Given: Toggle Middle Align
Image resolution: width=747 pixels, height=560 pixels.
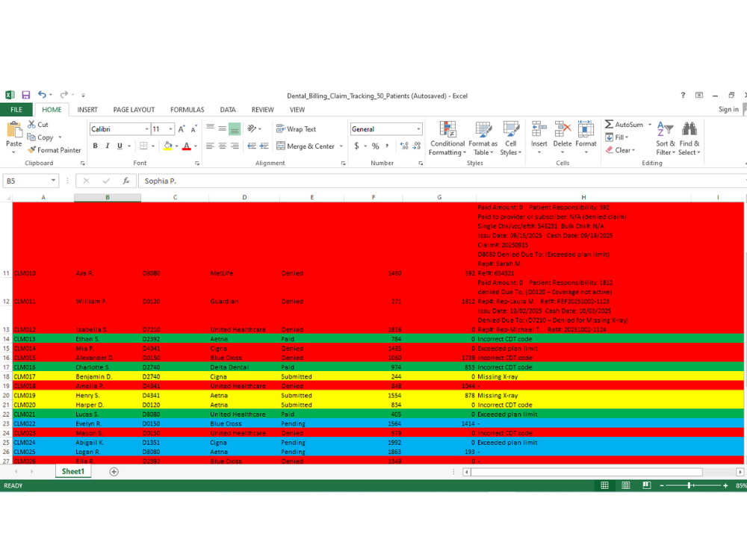Looking at the screenshot, I should [223, 128].
